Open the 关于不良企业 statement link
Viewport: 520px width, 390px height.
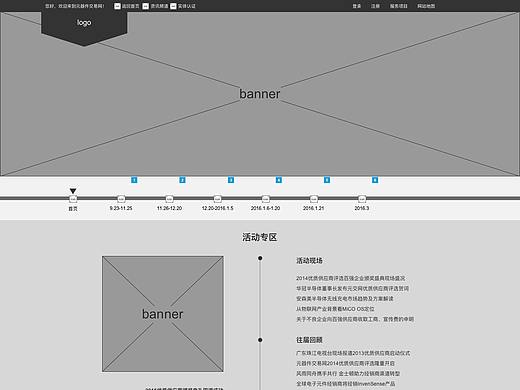pos(355,319)
